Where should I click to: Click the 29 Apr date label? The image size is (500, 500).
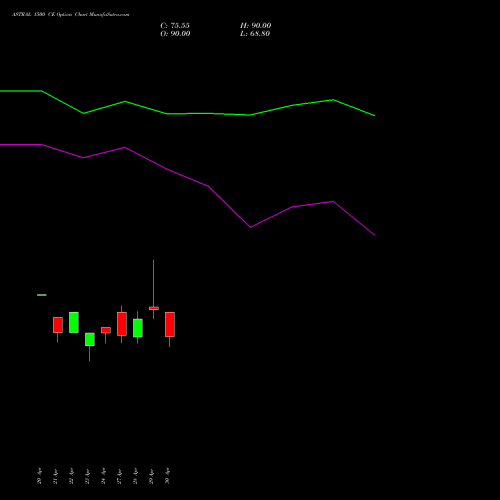click(151, 476)
